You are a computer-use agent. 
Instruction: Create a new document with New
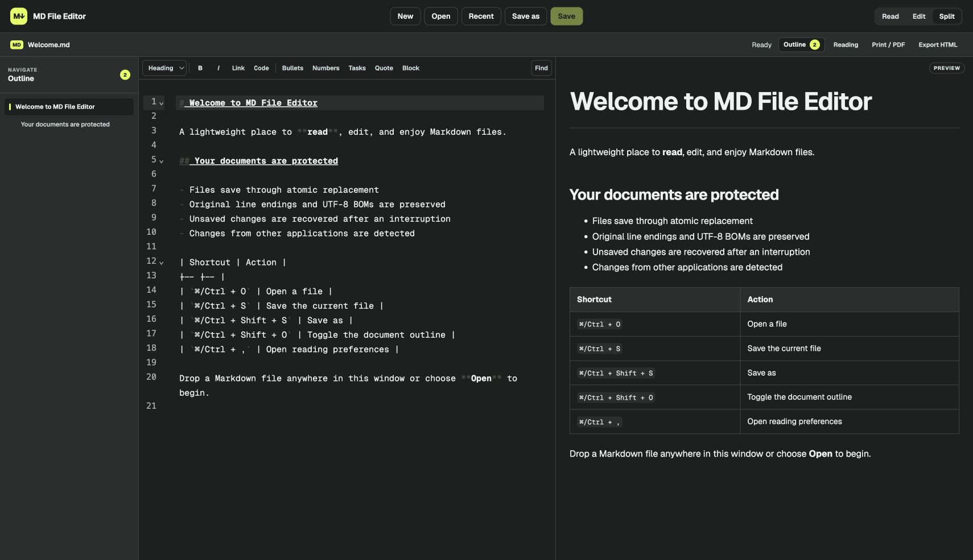[x=405, y=16]
